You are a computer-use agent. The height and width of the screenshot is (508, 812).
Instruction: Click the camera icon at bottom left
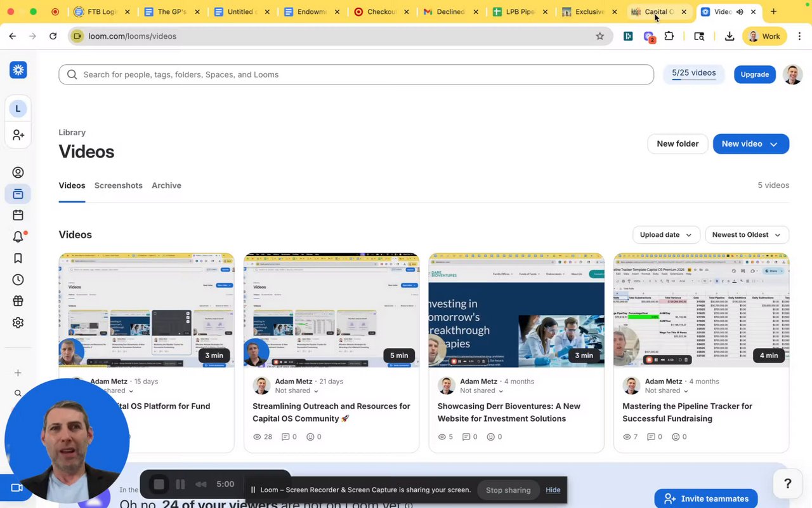17,488
